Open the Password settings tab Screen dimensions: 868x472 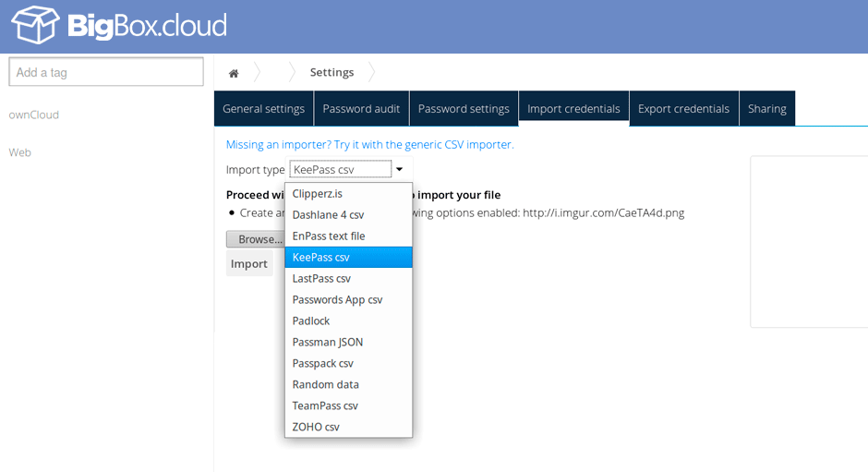click(464, 109)
